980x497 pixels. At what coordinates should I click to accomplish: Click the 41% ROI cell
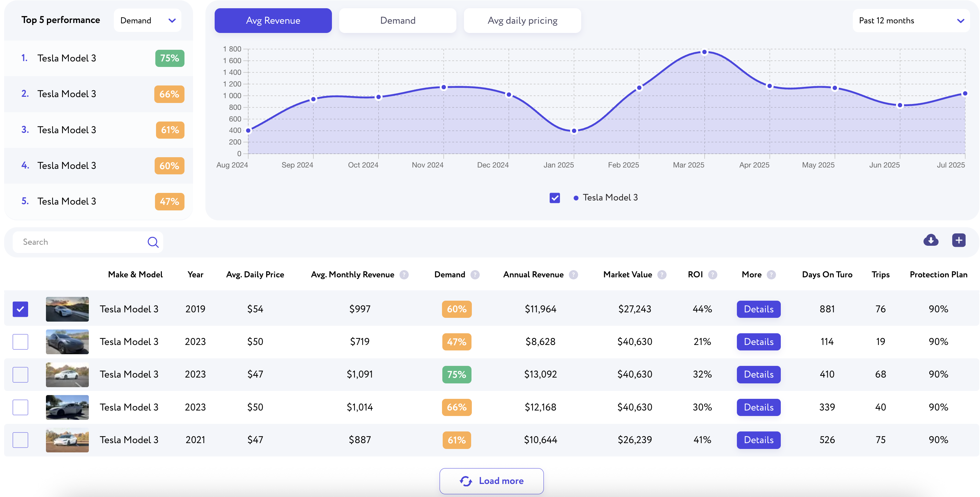tap(702, 440)
